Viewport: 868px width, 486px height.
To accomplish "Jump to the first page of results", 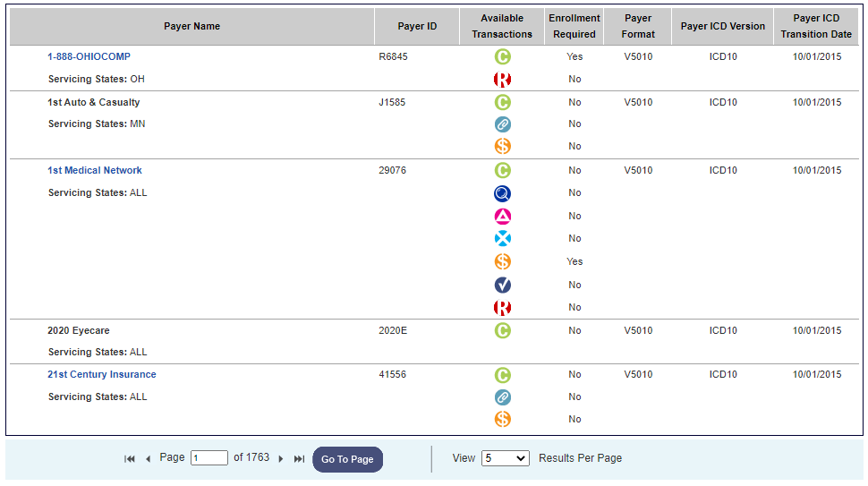I will (130, 459).
